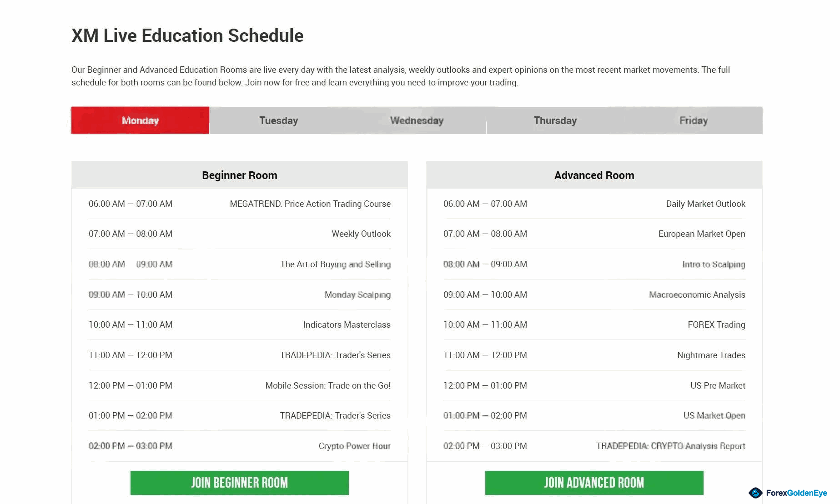Select TRADEPEDIA: Trader's Series at 01:00 PM

(x=335, y=415)
